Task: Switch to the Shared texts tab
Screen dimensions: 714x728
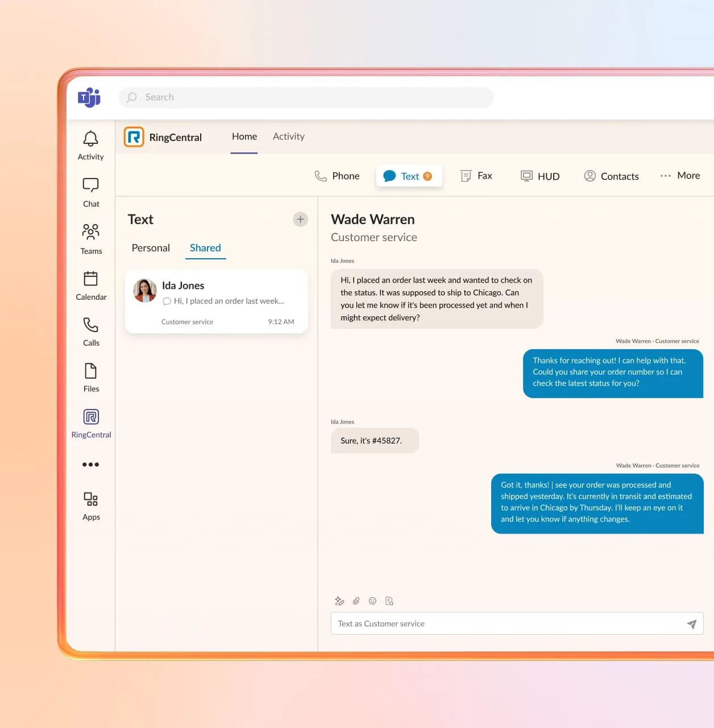Action: coord(205,248)
